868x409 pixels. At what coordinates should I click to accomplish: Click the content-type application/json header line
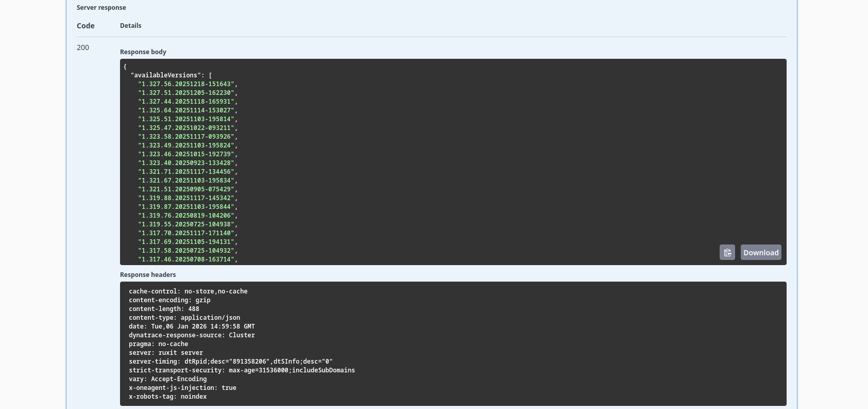pyautogui.click(x=184, y=318)
